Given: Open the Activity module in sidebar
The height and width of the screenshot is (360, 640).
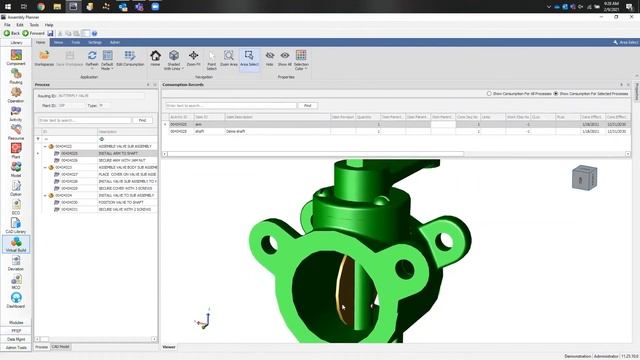Looking at the screenshot, I should [16, 113].
